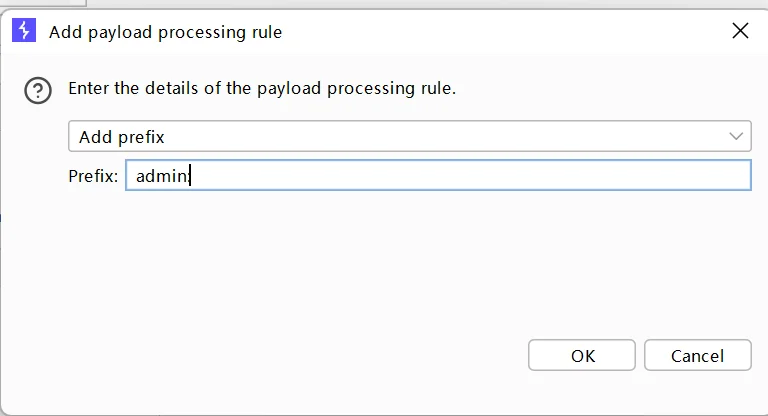Click the Burp Suite lightning bolt icon
The height and width of the screenshot is (416, 768).
(x=24, y=31)
